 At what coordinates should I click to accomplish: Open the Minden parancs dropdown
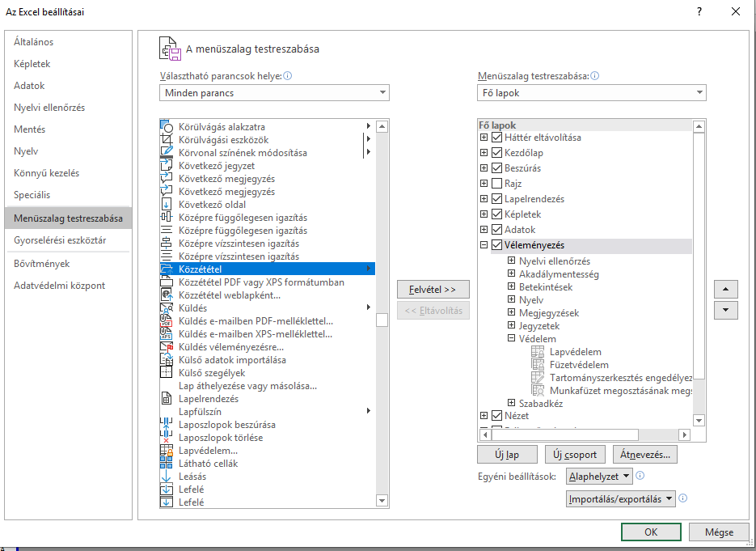tap(274, 92)
